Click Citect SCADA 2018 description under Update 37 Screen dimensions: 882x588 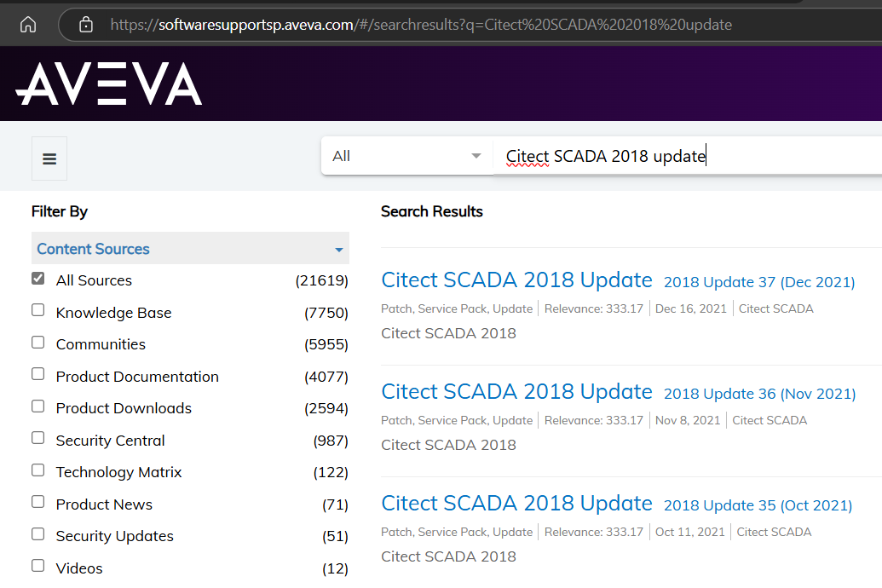(448, 333)
